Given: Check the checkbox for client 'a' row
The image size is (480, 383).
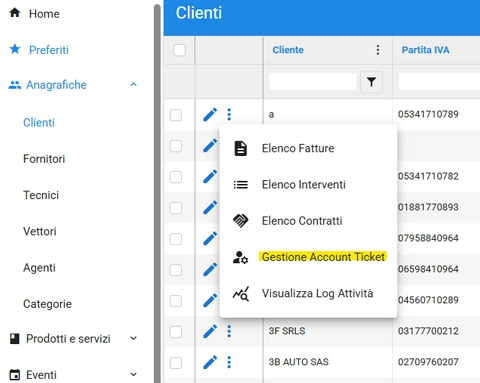Looking at the screenshot, I should [x=176, y=115].
